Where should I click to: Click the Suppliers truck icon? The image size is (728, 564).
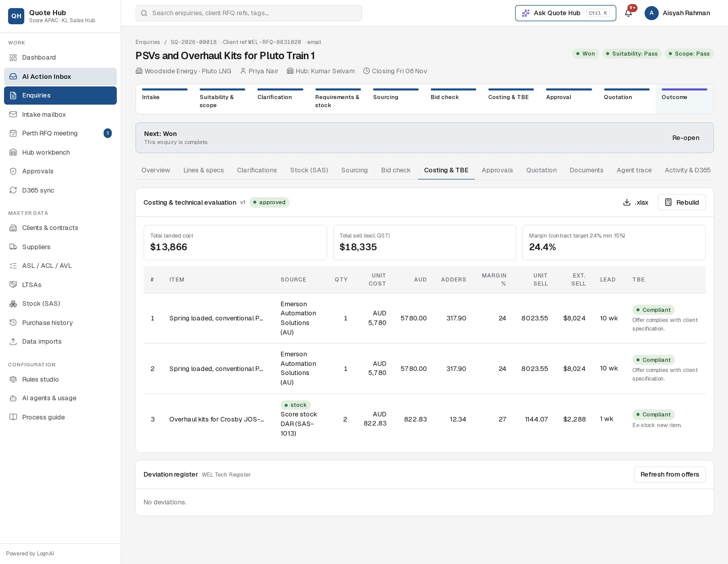(13, 247)
